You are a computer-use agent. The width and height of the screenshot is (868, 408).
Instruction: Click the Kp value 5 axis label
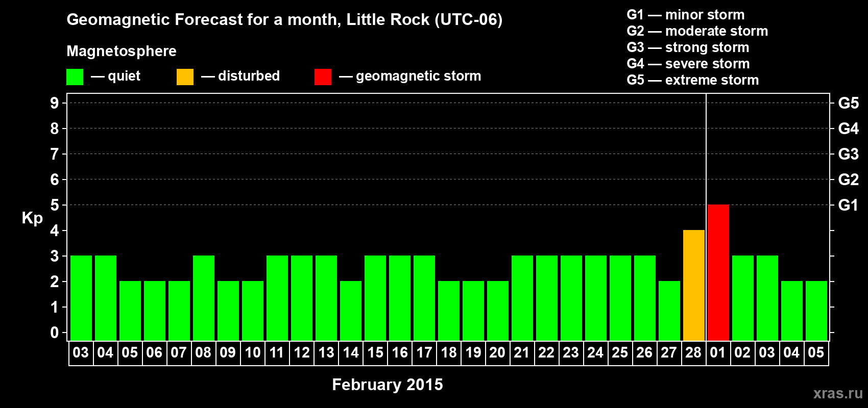coord(55,205)
